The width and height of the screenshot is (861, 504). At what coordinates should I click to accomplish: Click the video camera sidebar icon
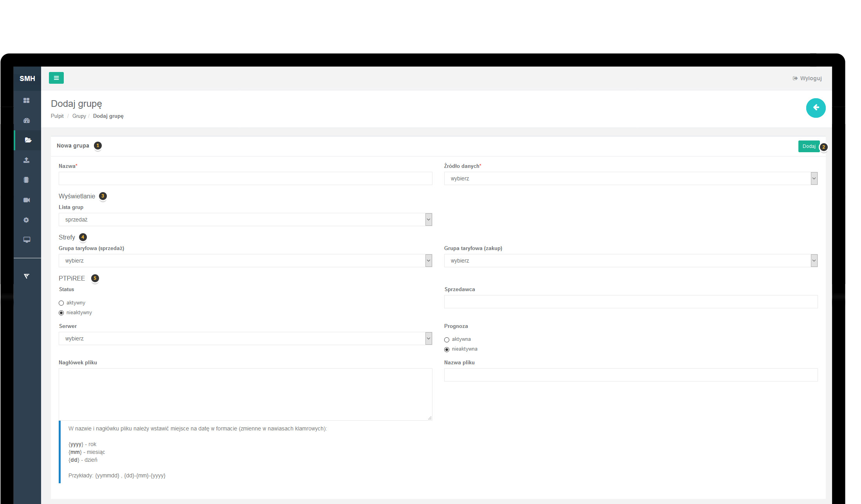click(x=27, y=200)
